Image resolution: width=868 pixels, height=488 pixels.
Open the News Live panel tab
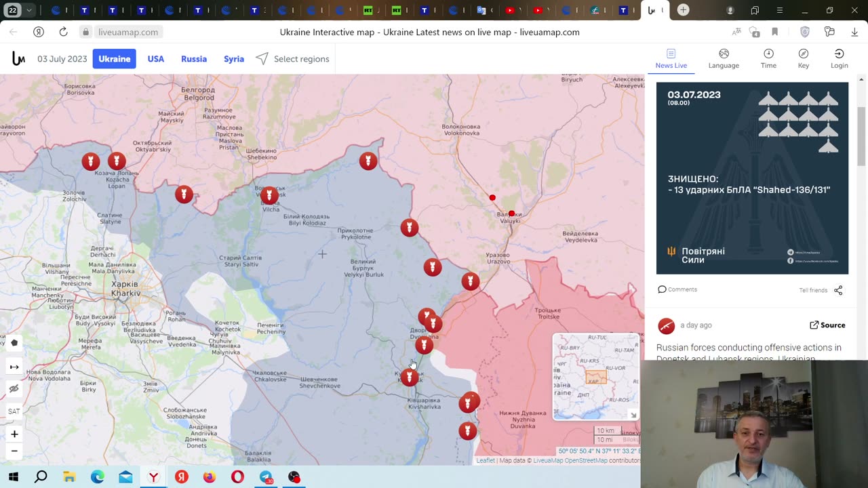[671, 59]
